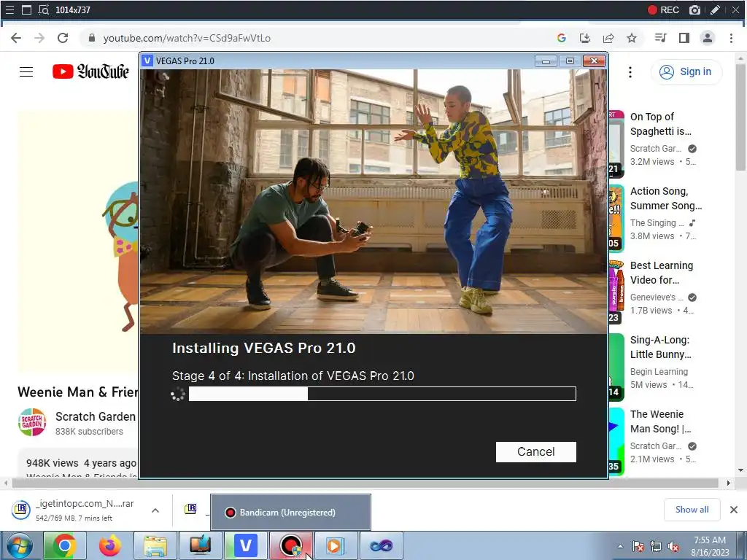Click Bandicam screenshot camera icon
Screen dimensions: 747x560
[695, 9]
